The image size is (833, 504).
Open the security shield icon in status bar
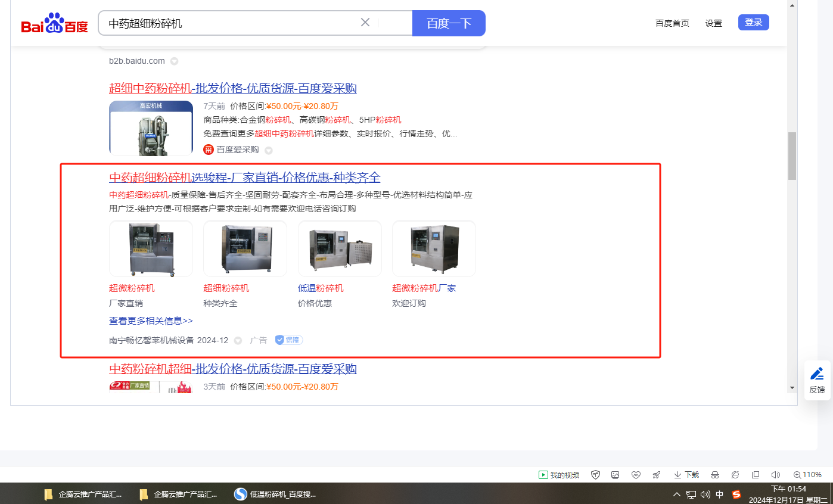pos(595,475)
